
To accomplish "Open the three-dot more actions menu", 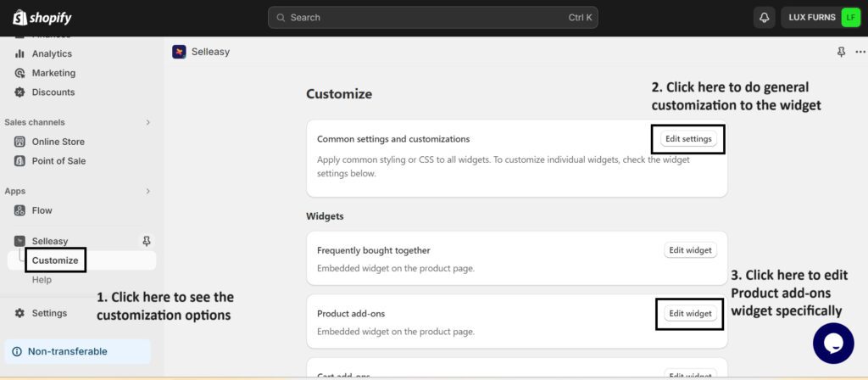I will tap(860, 52).
